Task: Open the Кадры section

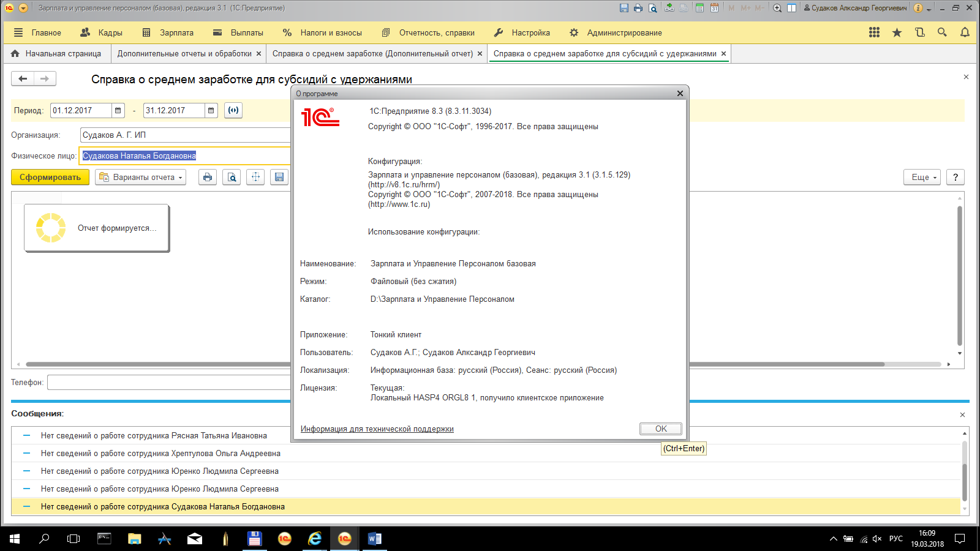Action: pyautogui.click(x=101, y=32)
